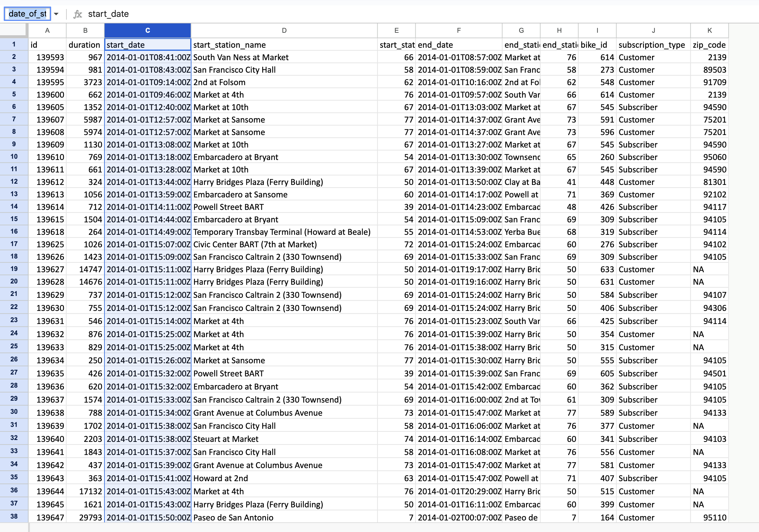Select cell with id 139593
This screenshot has height=532, width=759.
coord(53,57)
